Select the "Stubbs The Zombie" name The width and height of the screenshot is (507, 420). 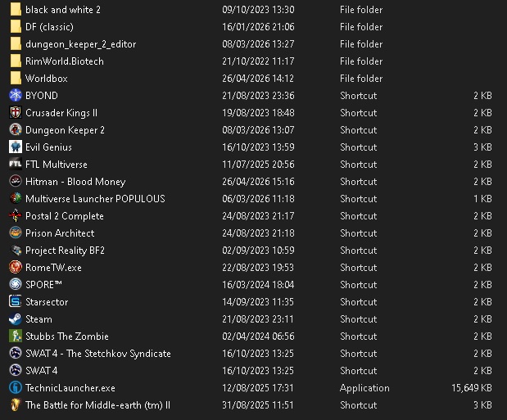67,336
